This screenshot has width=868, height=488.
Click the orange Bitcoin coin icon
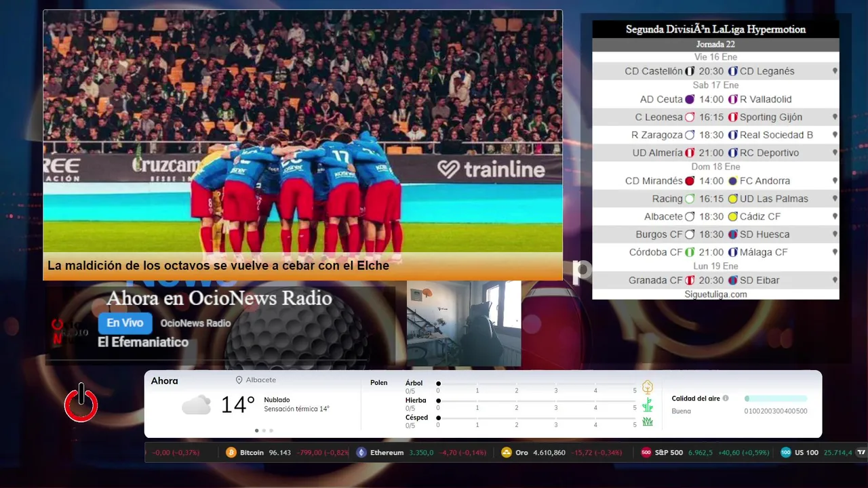pyautogui.click(x=231, y=453)
